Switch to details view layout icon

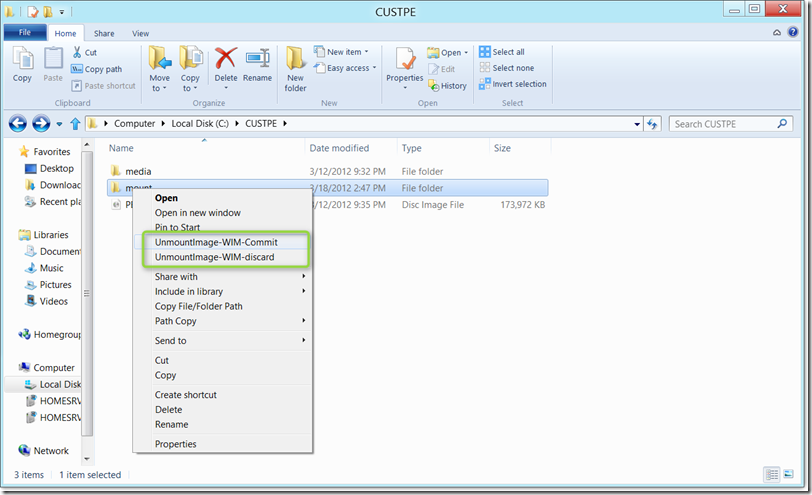point(771,474)
